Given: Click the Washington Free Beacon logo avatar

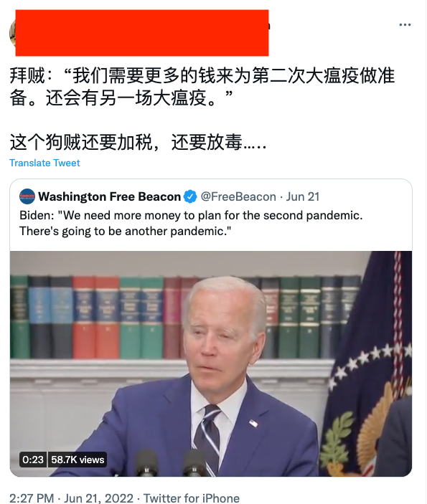Looking at the screenshot, I should point(27,196).
